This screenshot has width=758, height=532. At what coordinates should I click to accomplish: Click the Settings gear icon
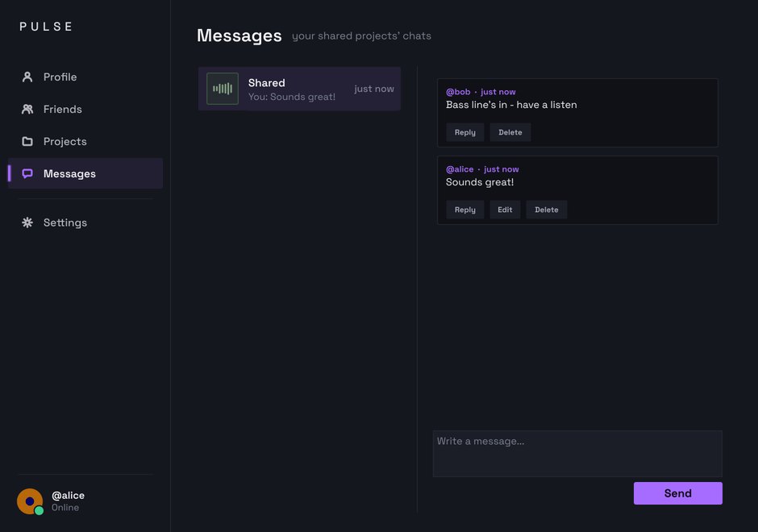(x=27, y=222)
